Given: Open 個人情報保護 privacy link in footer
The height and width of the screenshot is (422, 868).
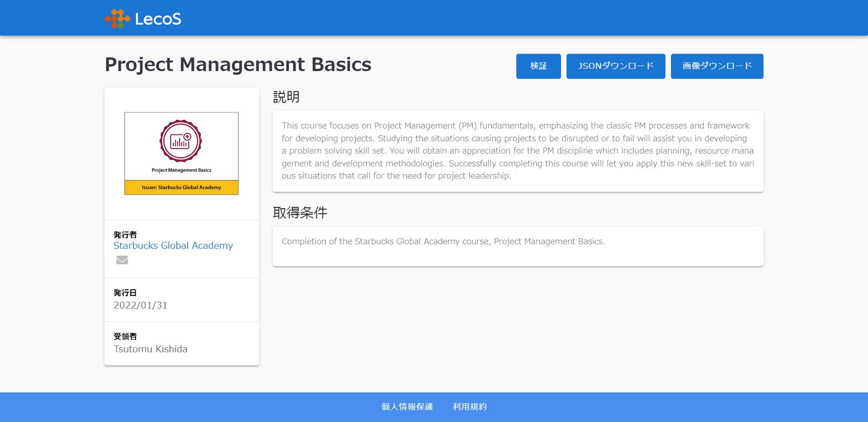Looking at the screenshot, I should click(407, 407).
